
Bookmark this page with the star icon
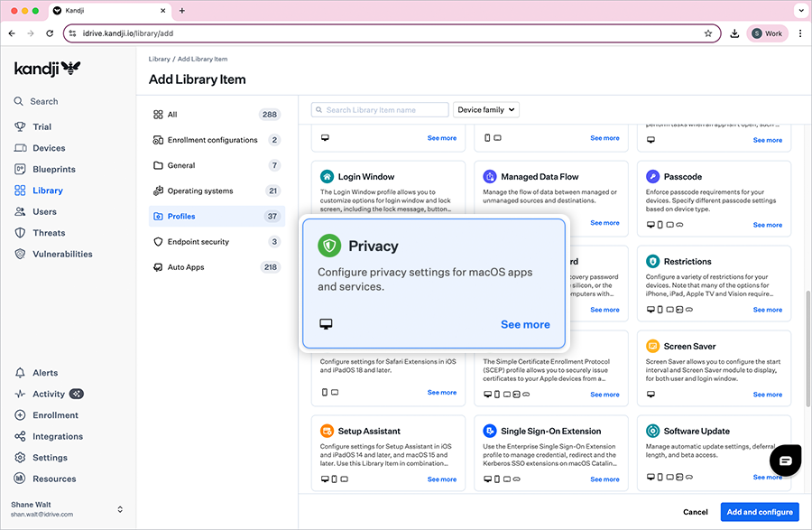coord(708,33)
